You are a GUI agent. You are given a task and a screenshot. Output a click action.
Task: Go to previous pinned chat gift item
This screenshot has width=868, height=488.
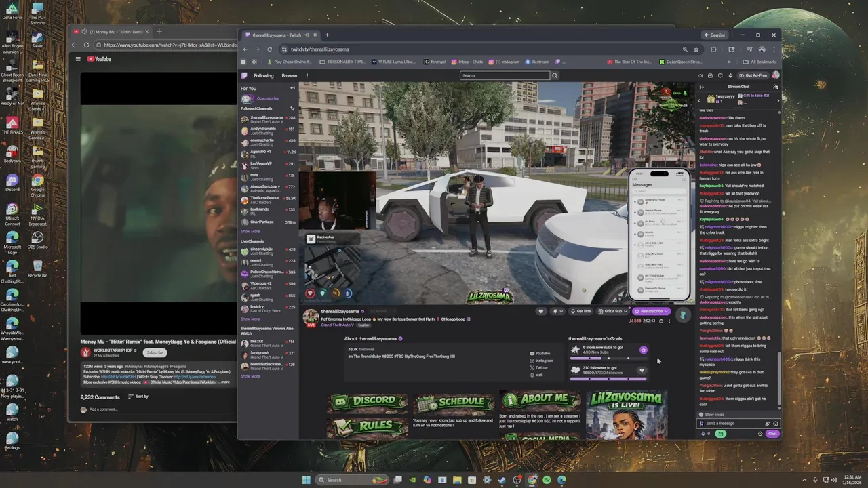(701, 100)
